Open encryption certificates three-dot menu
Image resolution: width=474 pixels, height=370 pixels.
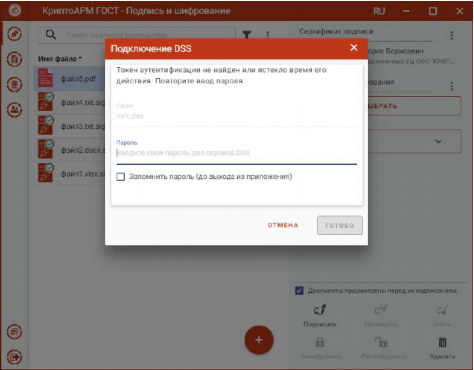coord(452,86)
